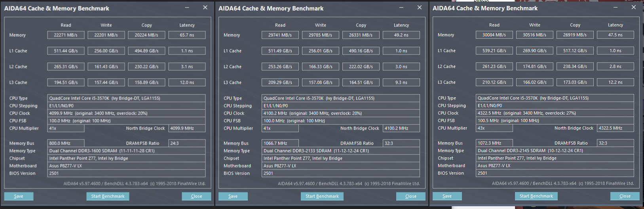
Task: Minimize the rightmost AIDA64 benchmark window
Action: [616, 8]
